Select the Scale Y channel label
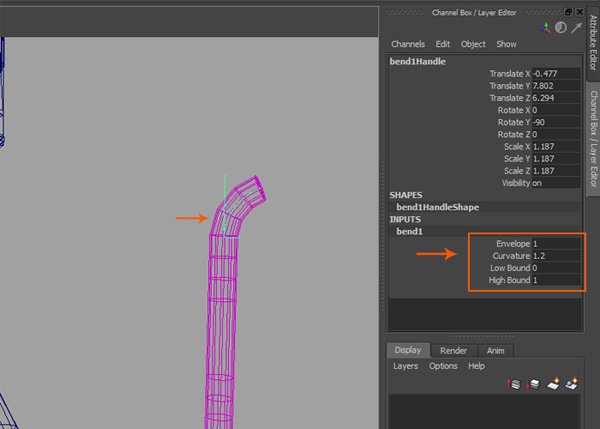This screenshot has width=600, height=429. [517, 159]
